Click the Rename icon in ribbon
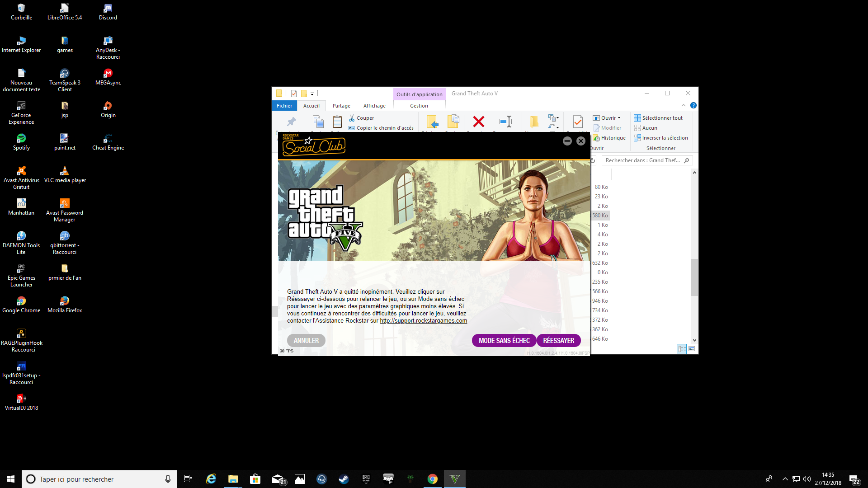 click(505, 122)
